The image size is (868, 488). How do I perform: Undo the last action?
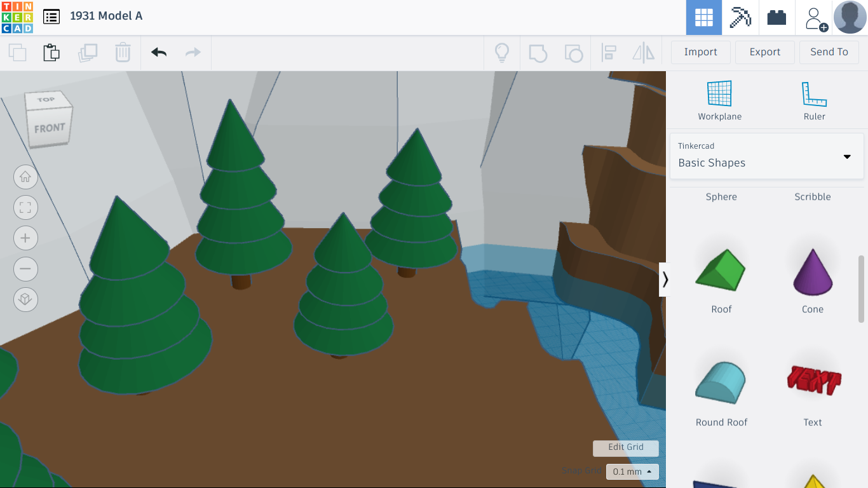tap(159, 52)
